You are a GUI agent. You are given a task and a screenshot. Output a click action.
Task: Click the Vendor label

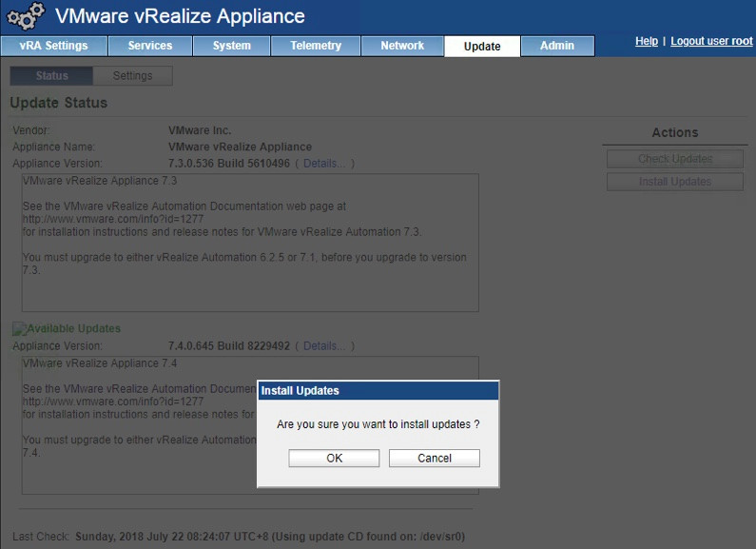30,130
